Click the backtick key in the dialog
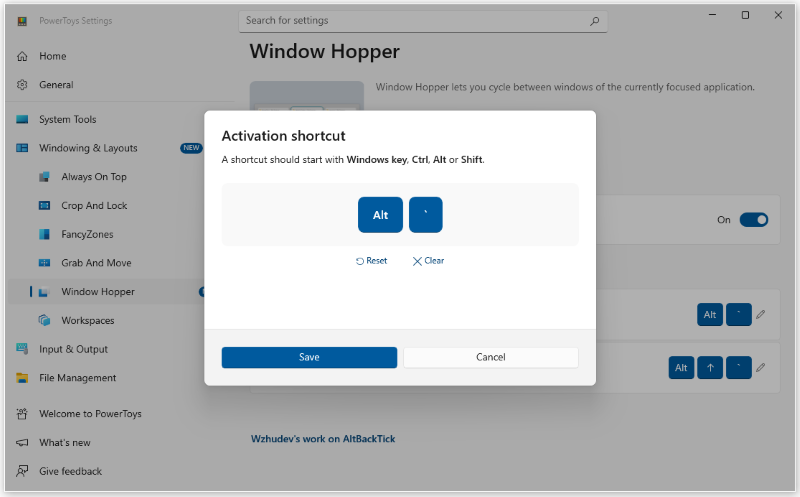 point(426,215)
